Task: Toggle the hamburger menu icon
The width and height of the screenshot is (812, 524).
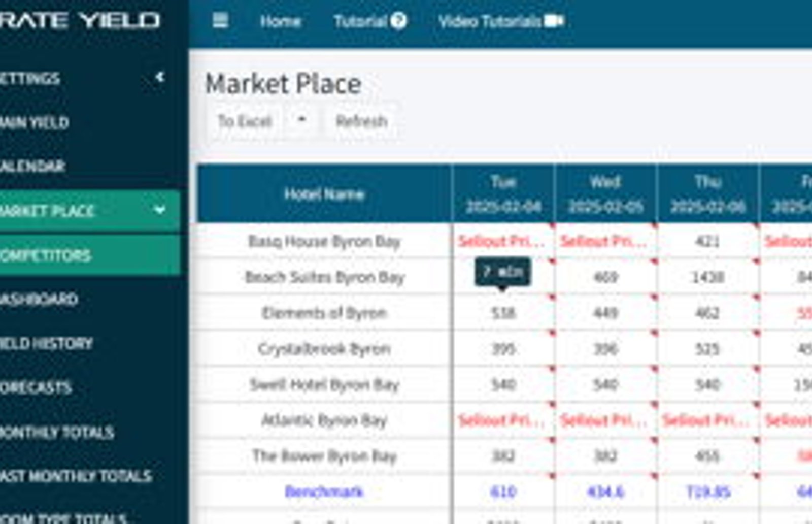Action: 220,21
